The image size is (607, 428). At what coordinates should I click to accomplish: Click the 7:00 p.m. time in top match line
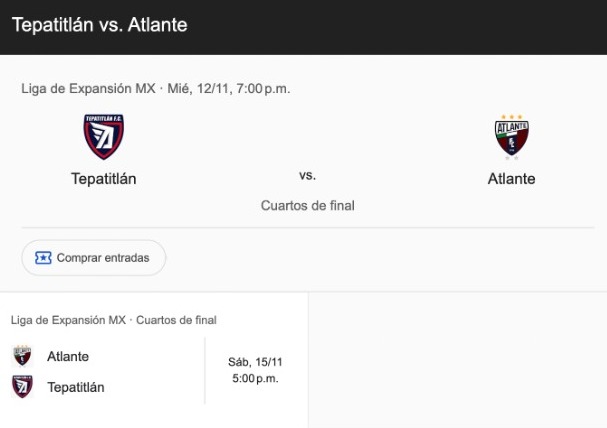point(264,88)
